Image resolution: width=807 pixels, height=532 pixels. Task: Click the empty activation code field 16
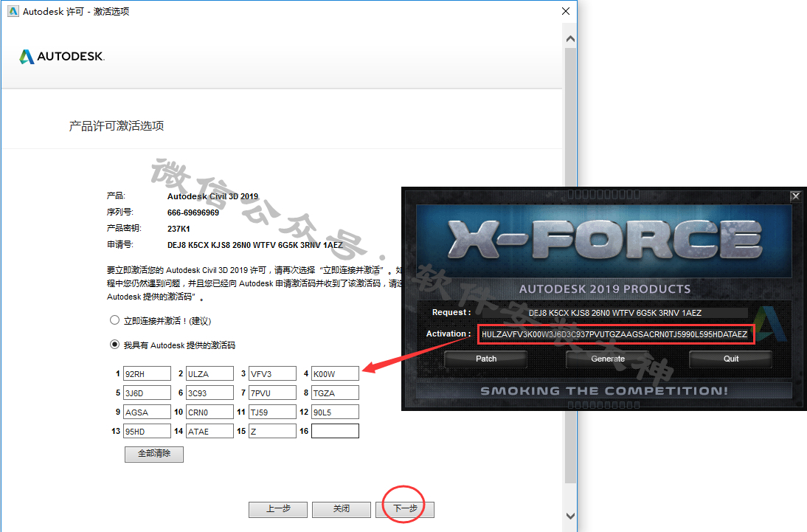click(x=335, y=431)
